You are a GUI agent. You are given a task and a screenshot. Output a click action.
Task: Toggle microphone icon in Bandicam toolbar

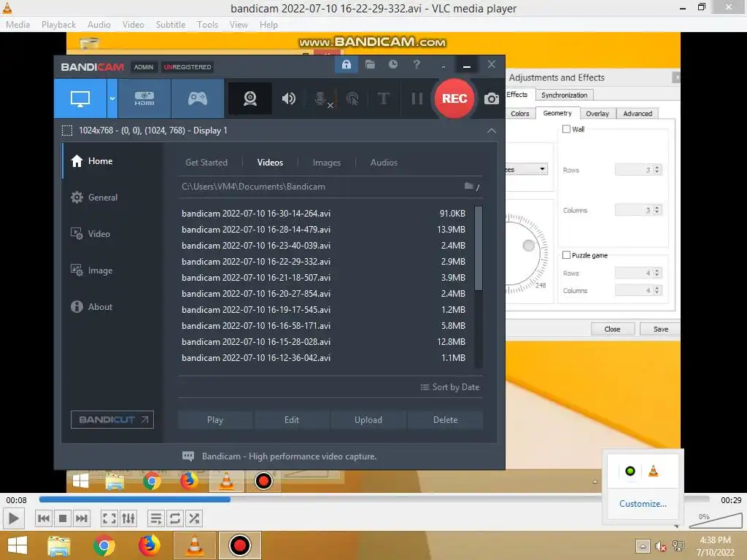point(321,98)
